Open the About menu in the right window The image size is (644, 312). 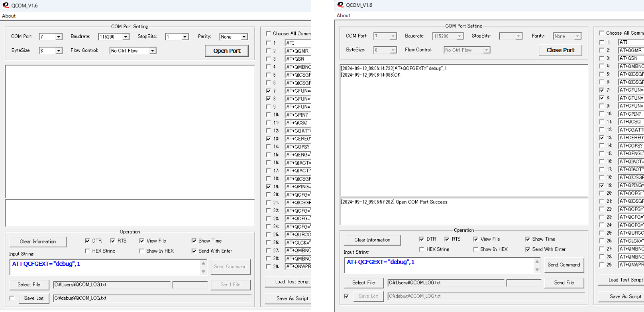[344, 16]
